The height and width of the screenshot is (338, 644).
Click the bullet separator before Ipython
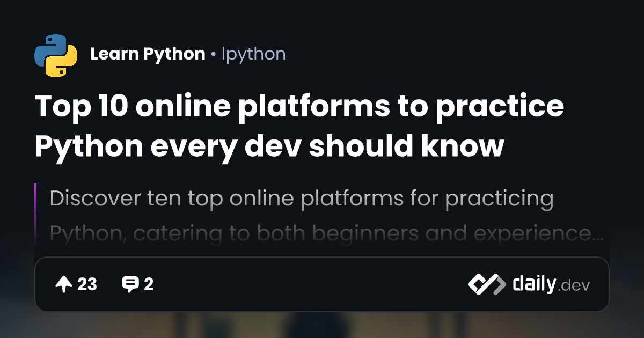coord(214,55)
